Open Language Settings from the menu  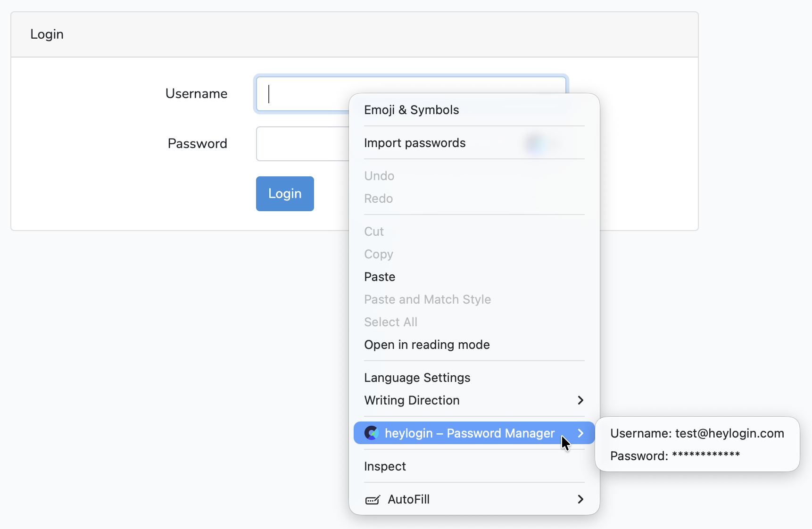point(417,378)
